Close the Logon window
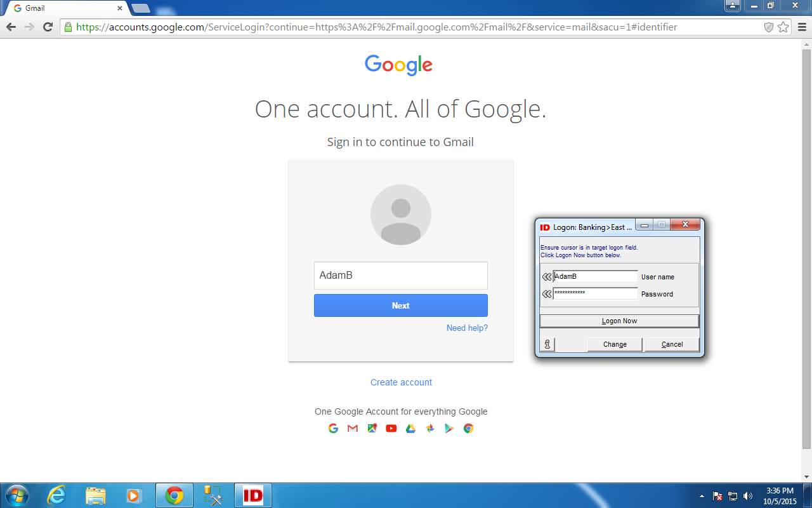Viewport: 812px width, 508px height. [686, 225]
